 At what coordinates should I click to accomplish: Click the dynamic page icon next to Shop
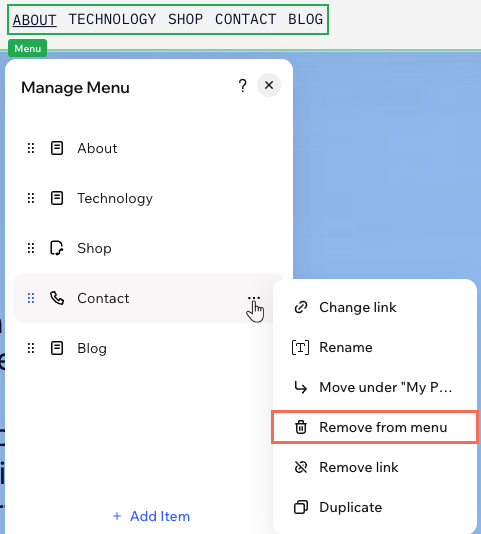(x=57, y=248)
